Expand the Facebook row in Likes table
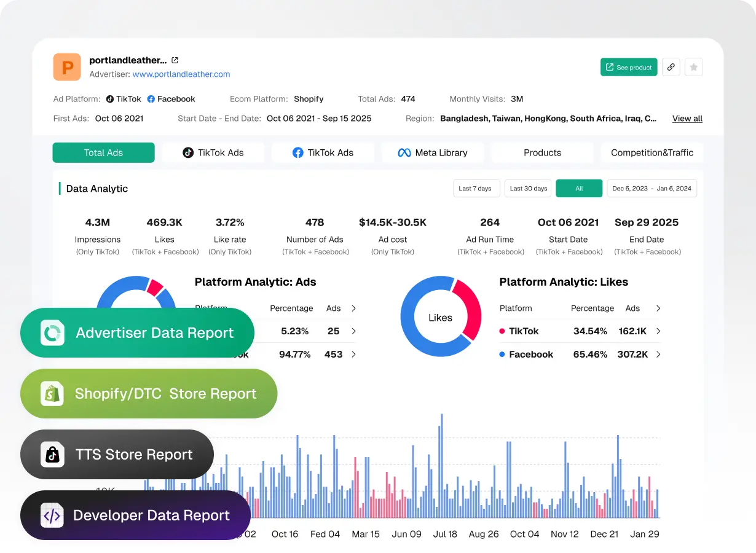 pos(658,355)
